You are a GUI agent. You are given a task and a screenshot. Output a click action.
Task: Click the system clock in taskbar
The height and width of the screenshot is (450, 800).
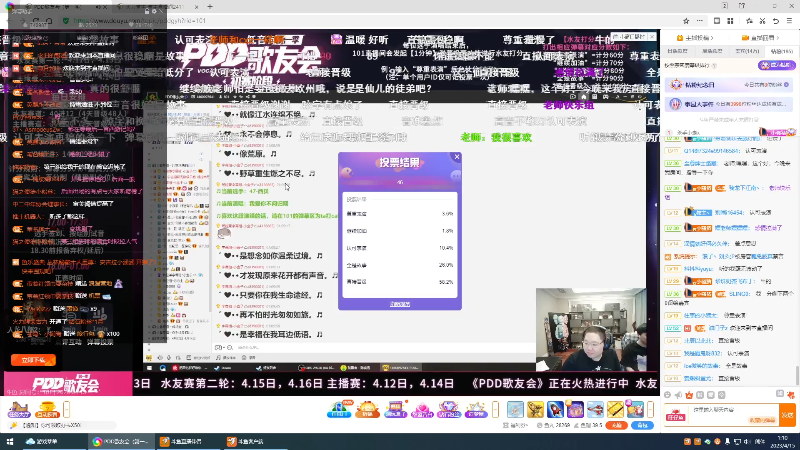[x=782, y=441]
